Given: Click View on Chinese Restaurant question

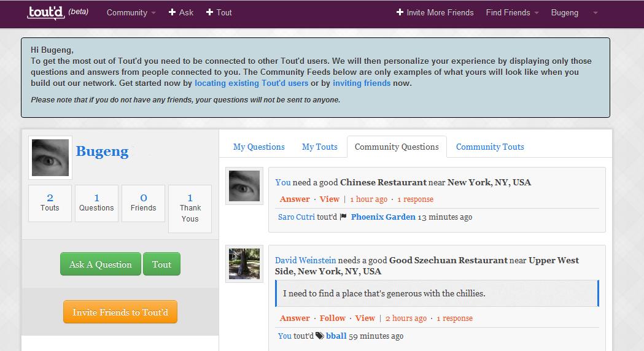Looking at the screenshot, I should [x=330, y=199].
